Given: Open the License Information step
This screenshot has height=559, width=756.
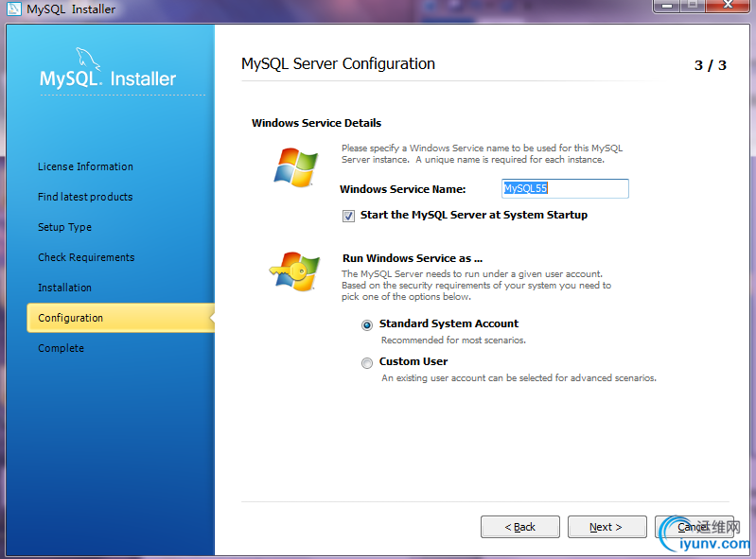Looking at the screenshot, I should (x=85, y=166).
